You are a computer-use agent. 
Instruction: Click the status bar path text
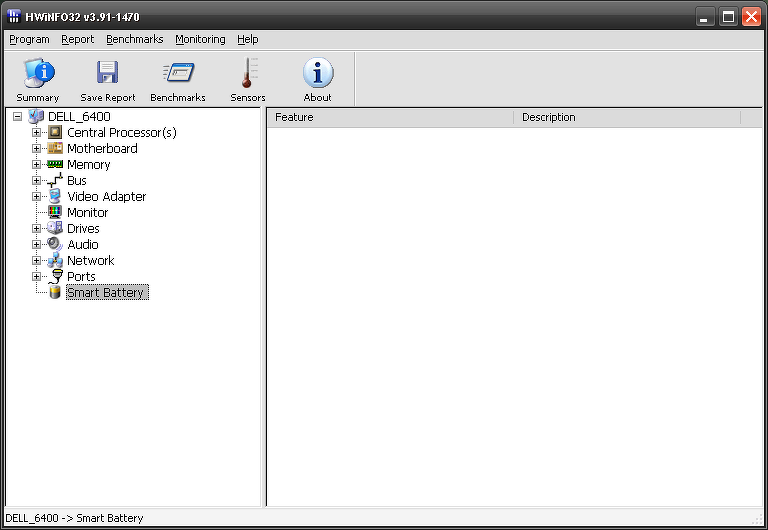click(74, 518)
